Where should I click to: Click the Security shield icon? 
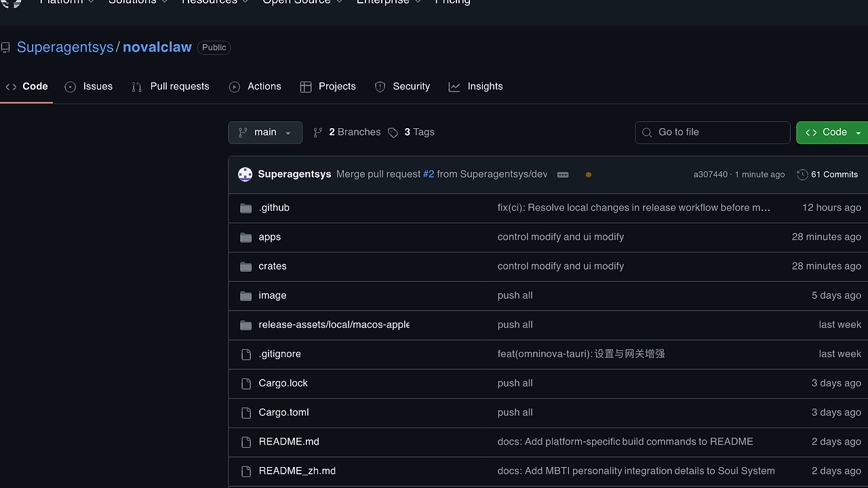click(380, 87)
